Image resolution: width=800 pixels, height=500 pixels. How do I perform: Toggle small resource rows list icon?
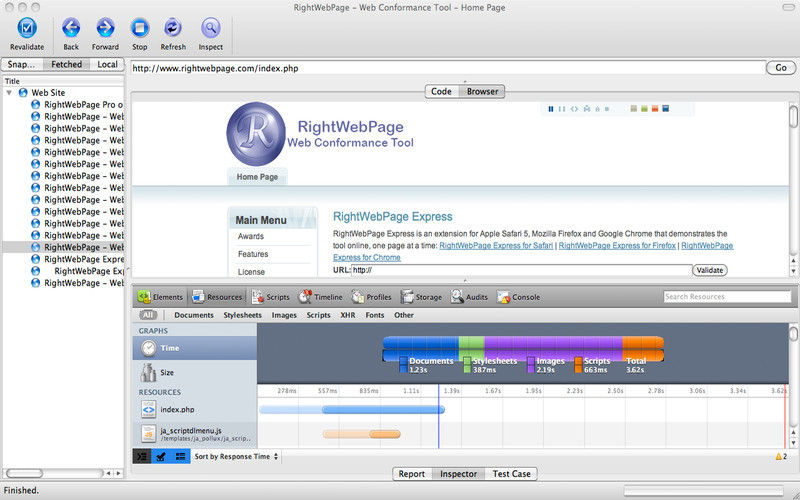(x=180, y=457)
